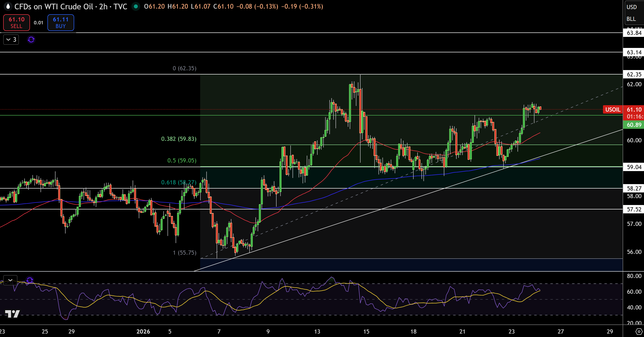
Task: Click the C61.10 close value in header
Action: 223,6
